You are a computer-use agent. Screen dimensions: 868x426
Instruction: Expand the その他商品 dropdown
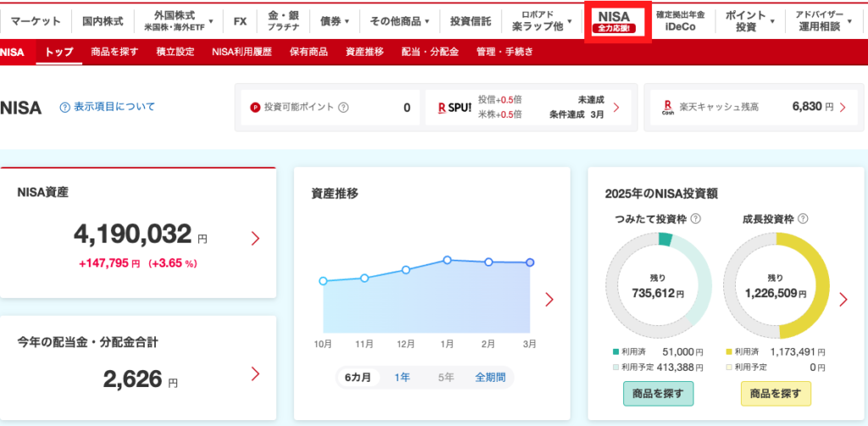[x=400, y=21]
